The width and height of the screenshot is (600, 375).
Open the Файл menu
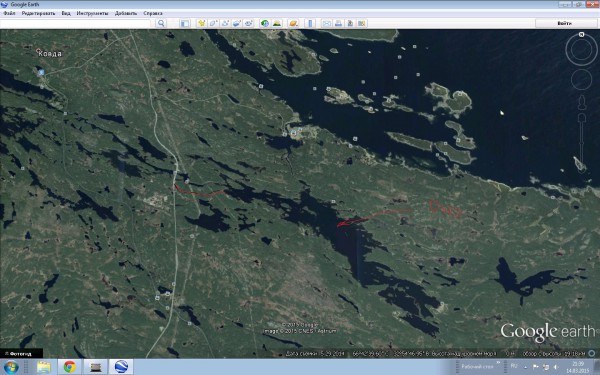coord(9,13)
